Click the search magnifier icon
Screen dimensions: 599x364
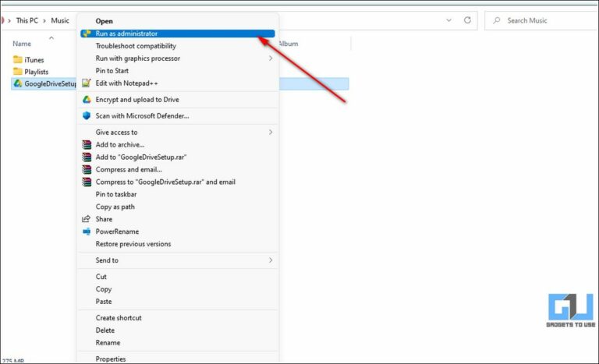point(497,20)
